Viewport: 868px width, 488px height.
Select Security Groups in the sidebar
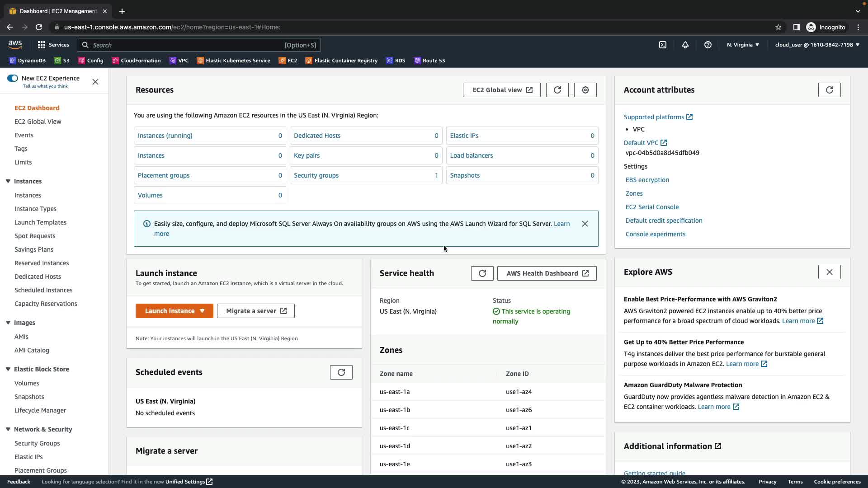coord(37,443)
